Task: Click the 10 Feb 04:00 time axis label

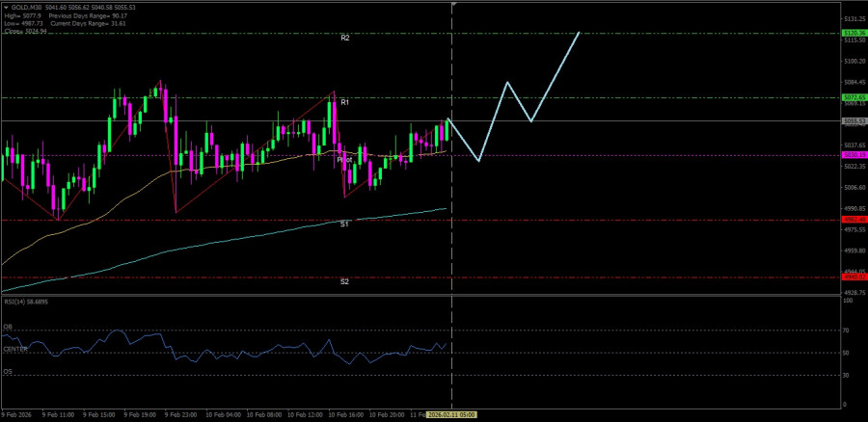Action: tap(222, 415)
